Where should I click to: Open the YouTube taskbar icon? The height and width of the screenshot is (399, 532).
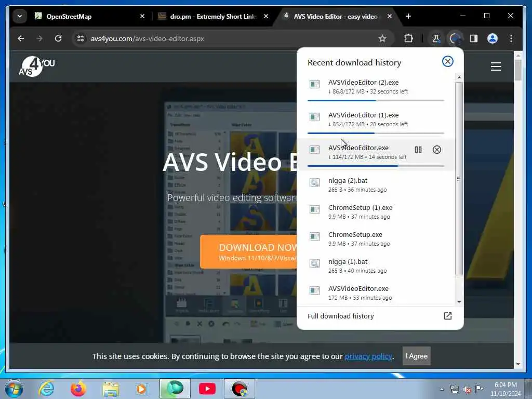point(207,389)
